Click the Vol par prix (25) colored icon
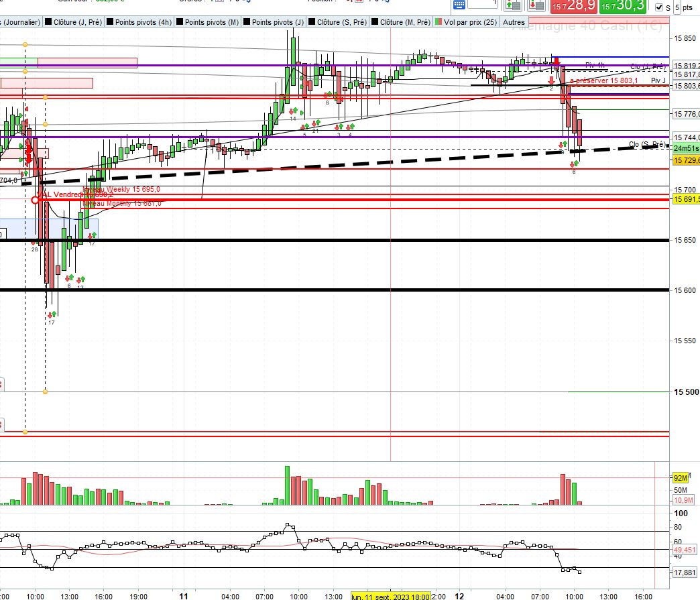700x600 pixels. coord(439,22)
